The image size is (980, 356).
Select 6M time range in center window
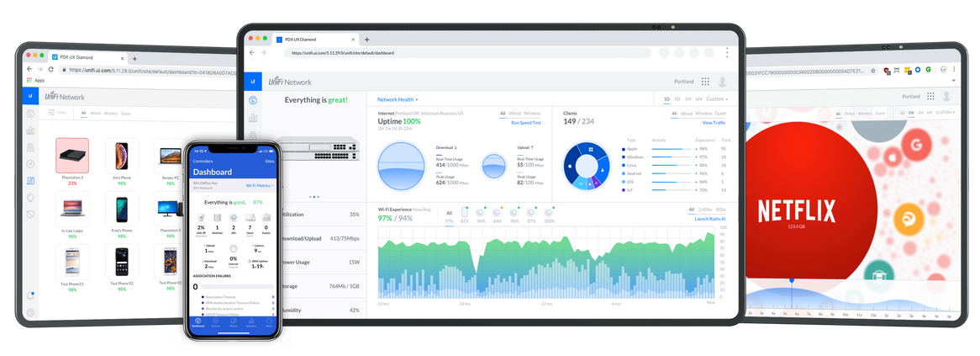coord(698,98)
